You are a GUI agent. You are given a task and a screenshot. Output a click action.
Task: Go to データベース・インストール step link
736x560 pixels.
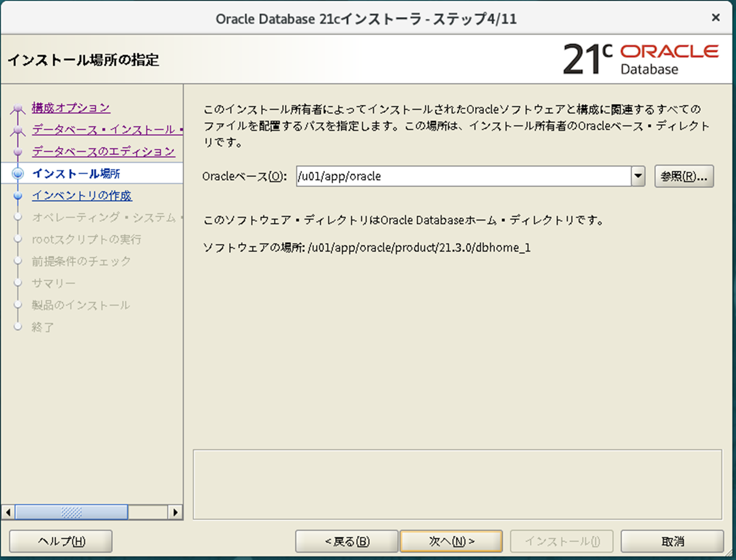click(x=107, y=129)
